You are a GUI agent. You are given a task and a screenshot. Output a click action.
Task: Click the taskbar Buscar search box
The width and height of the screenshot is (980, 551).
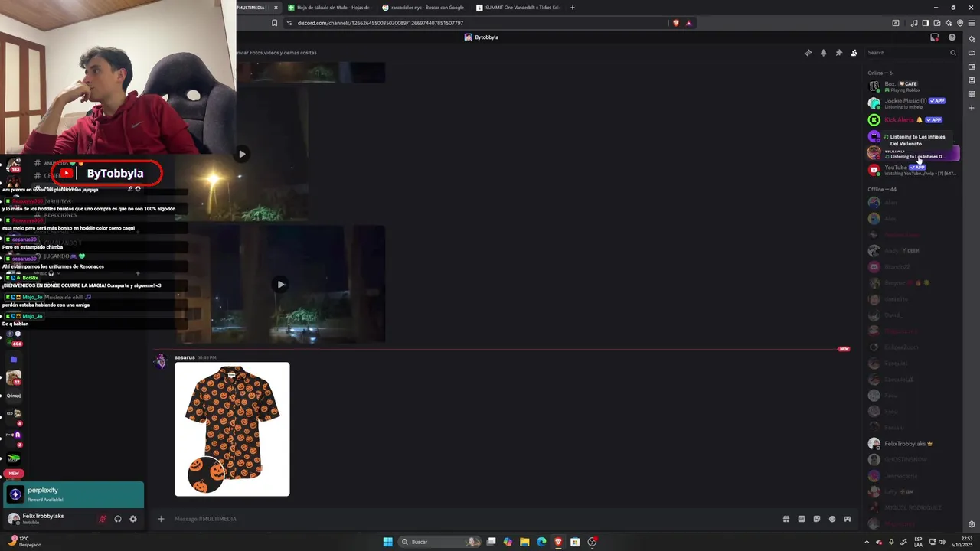pyautogui.click(x=440, y=542)
